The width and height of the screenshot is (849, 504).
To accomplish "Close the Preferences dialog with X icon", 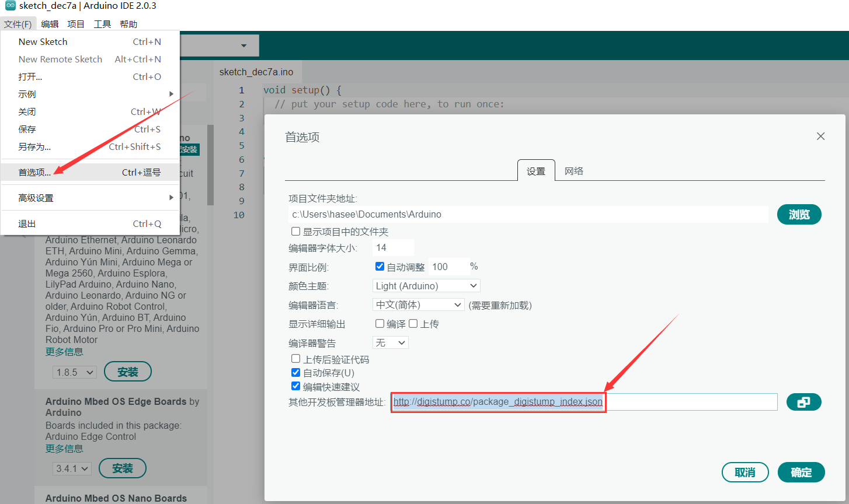I will pos(820,136).
